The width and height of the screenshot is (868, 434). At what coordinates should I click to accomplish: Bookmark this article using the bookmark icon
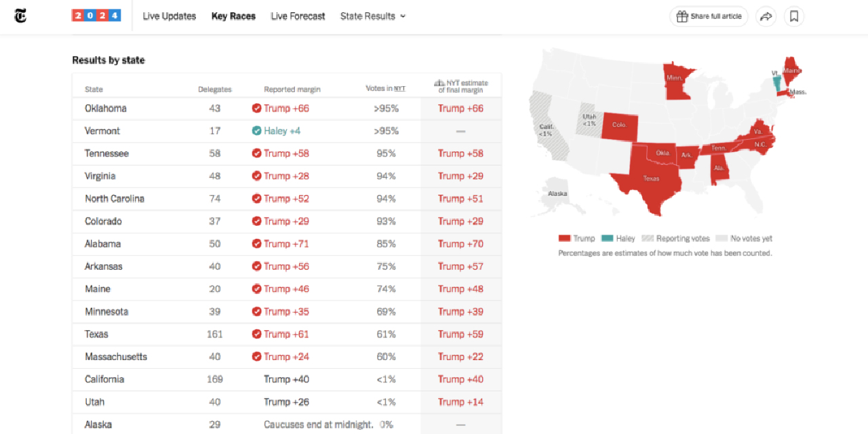pos(794,16)
